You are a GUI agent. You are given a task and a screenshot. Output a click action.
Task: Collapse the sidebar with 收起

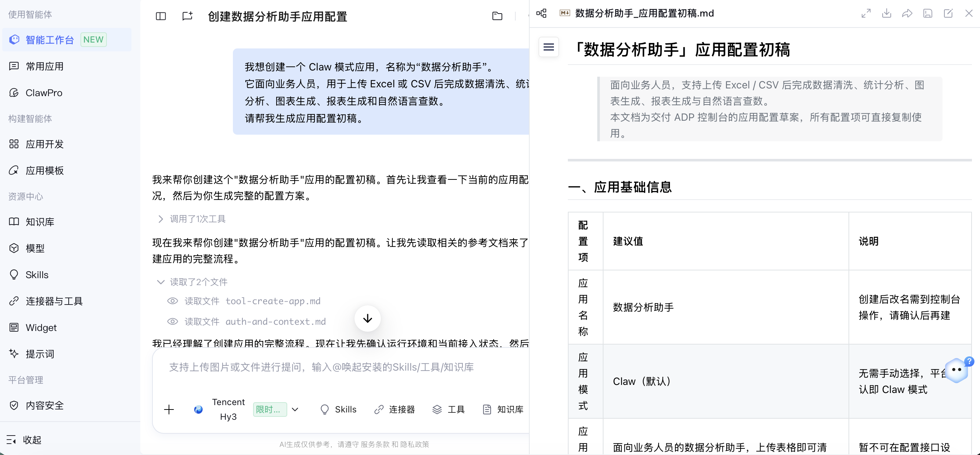24,440
